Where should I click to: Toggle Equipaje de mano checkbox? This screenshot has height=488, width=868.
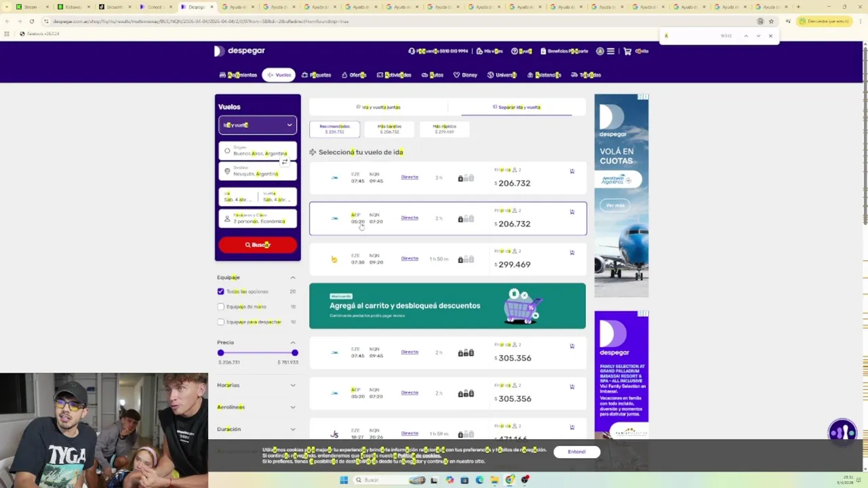pos(220,306)
